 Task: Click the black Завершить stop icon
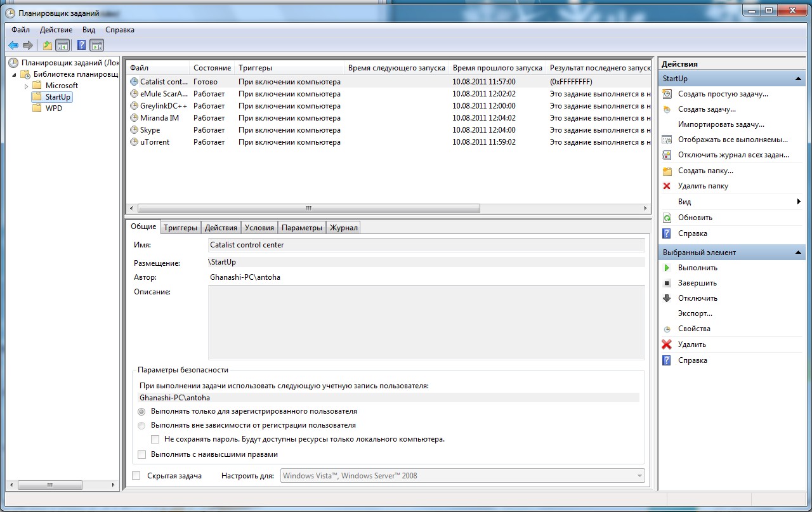(x=667, y=283)
